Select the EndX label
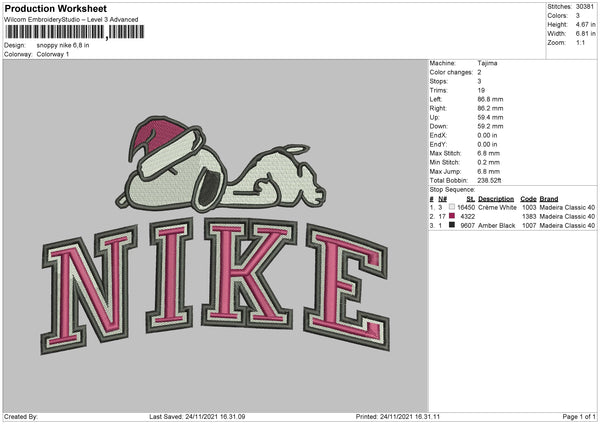 438,135
